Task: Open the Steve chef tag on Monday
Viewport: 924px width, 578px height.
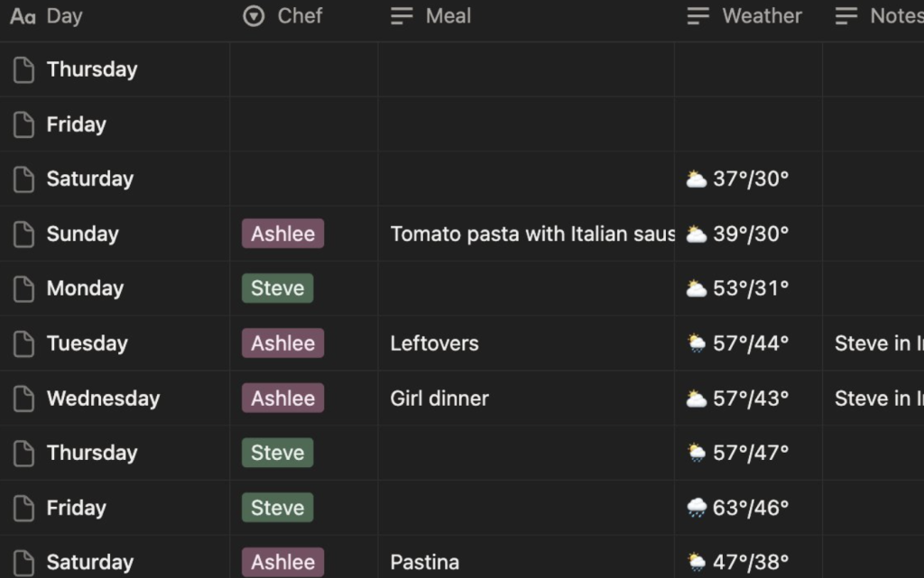Action: pos(277,289)
